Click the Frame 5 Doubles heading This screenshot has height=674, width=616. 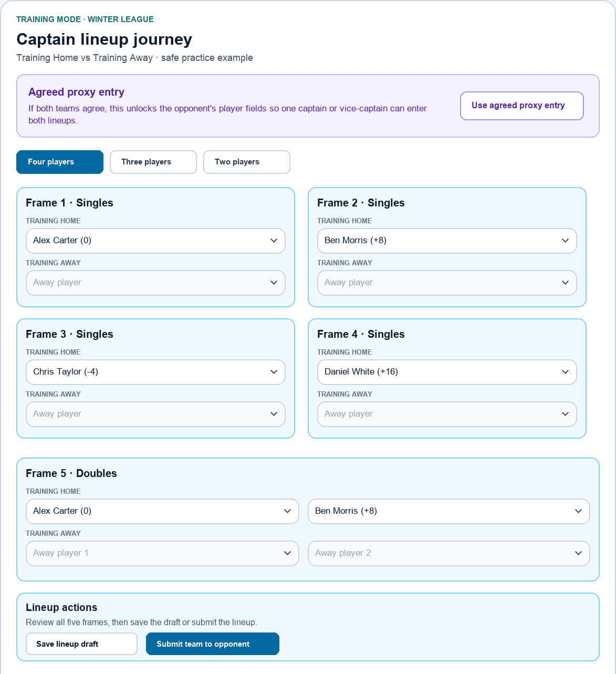[x=71, y=473]
